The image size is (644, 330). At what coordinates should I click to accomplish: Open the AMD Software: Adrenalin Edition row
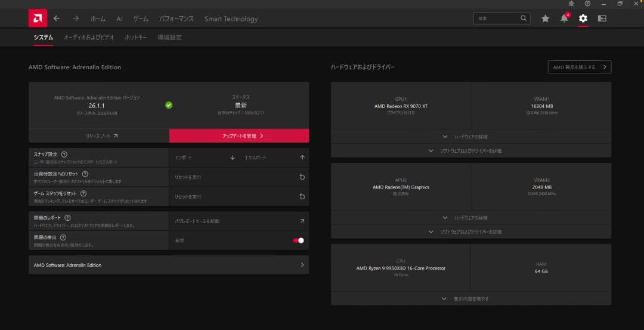point(169,265)
